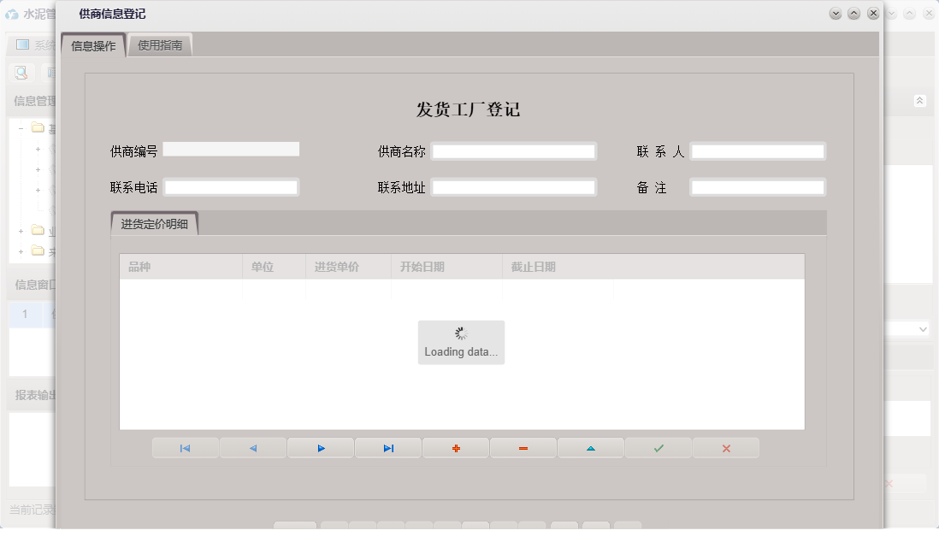Screen dimensions: 939x560
Task: Cancel changes with the red X icon
Action: [726, 447]
